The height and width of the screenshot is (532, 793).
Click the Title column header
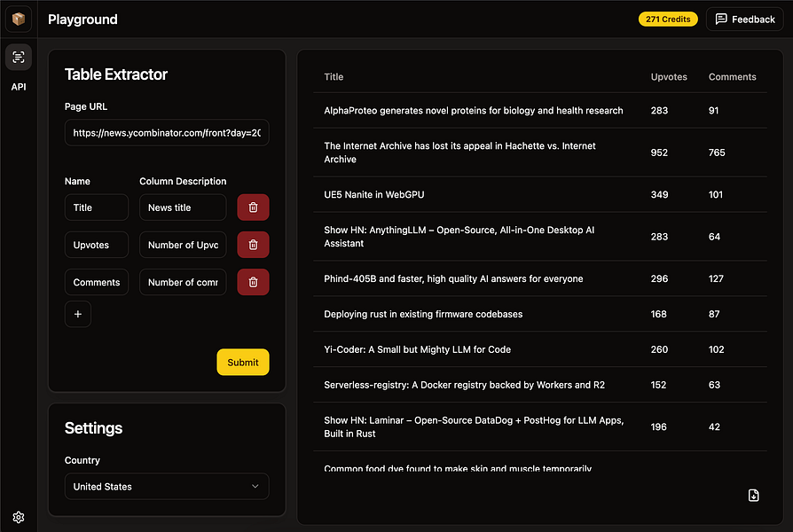(x=334, y=77)
